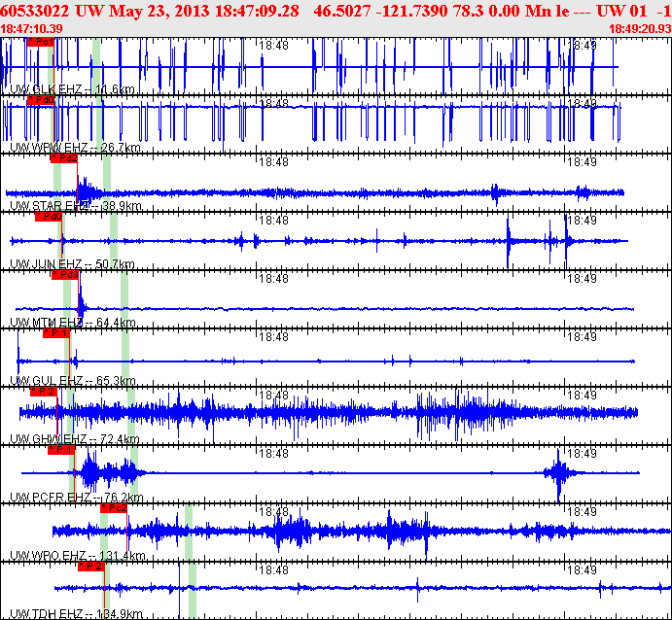
Task: Click the late waveform burst on PCFR trace
Action: [x=559, y=474]
